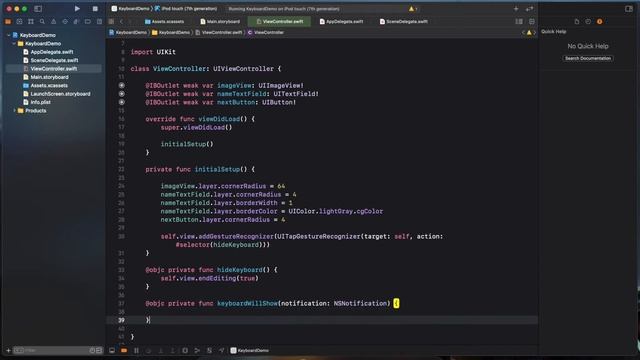Click the nameTextField outlet connection circle
This screenshot has width=640, height=360.
coord(122,94)
